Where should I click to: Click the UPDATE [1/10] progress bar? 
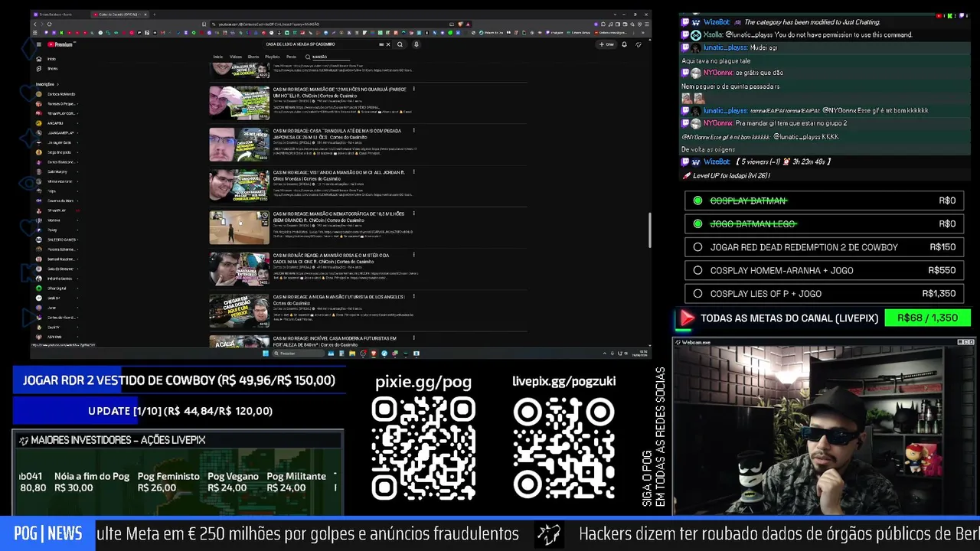point(179,411)
